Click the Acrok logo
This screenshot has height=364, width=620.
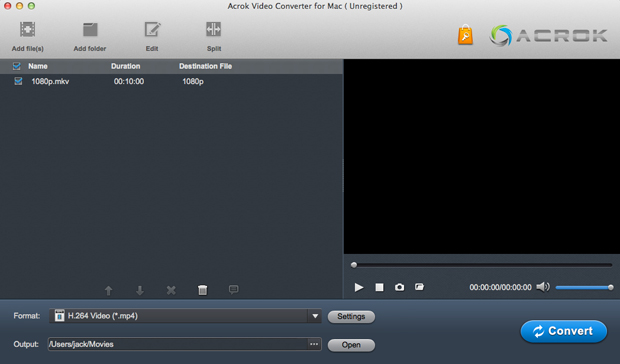click(x=548, y=36)
